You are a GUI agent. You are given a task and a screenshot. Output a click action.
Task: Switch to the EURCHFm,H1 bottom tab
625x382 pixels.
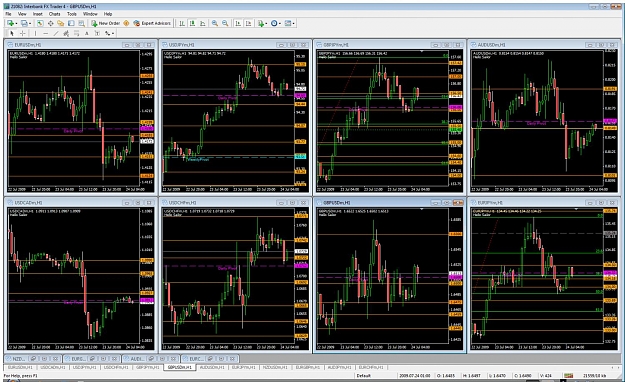pos(371,367)
